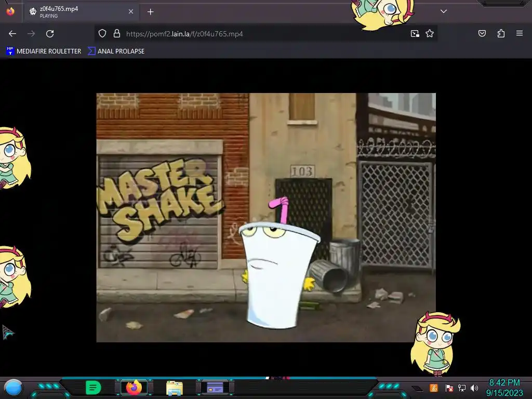The width and height of the screenshot is (532, 399).
Task: Open the second bookmark in the bookmarks toolbar
Action: [116, 51]
